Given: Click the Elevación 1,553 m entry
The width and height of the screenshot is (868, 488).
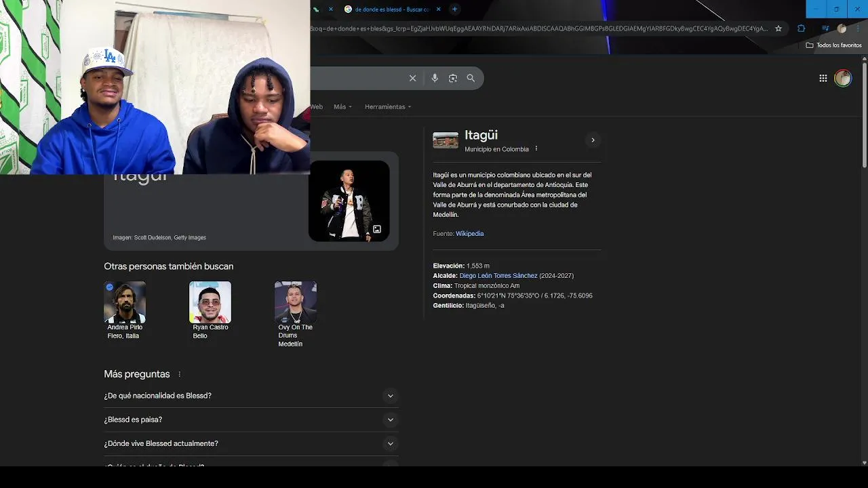Looking at the screenshot, I should (x=461, y=266).
